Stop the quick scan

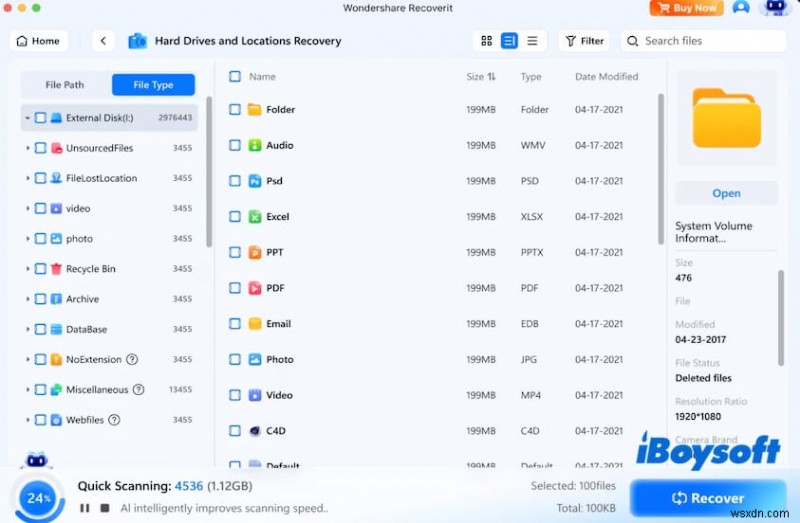(x=105, y=508)
